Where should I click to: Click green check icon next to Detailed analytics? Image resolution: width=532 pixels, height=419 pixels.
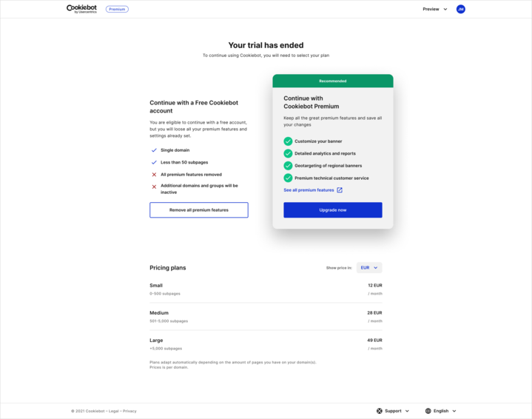(x=288, y=153)
